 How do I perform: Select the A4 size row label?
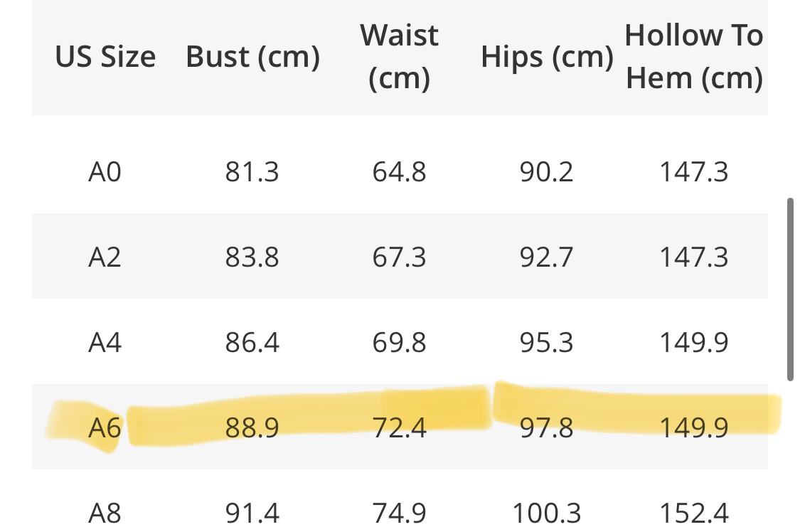pos(105,343)
